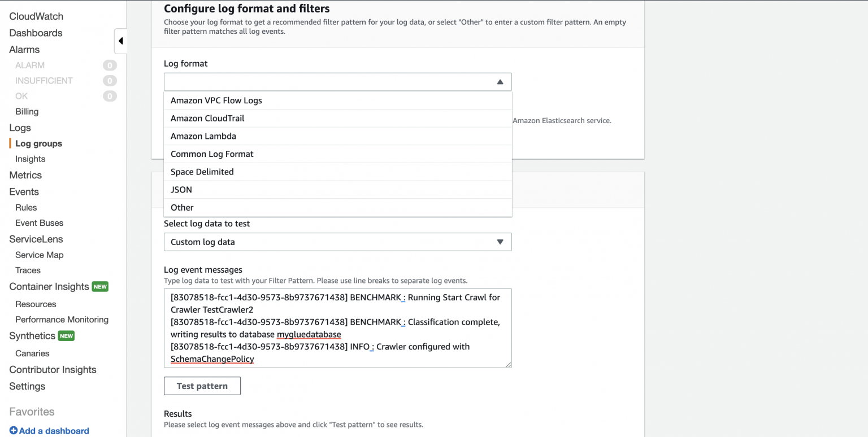868x437 pixels.
Task: Choose JSON as the log format
Action: [x=181, y=189]
